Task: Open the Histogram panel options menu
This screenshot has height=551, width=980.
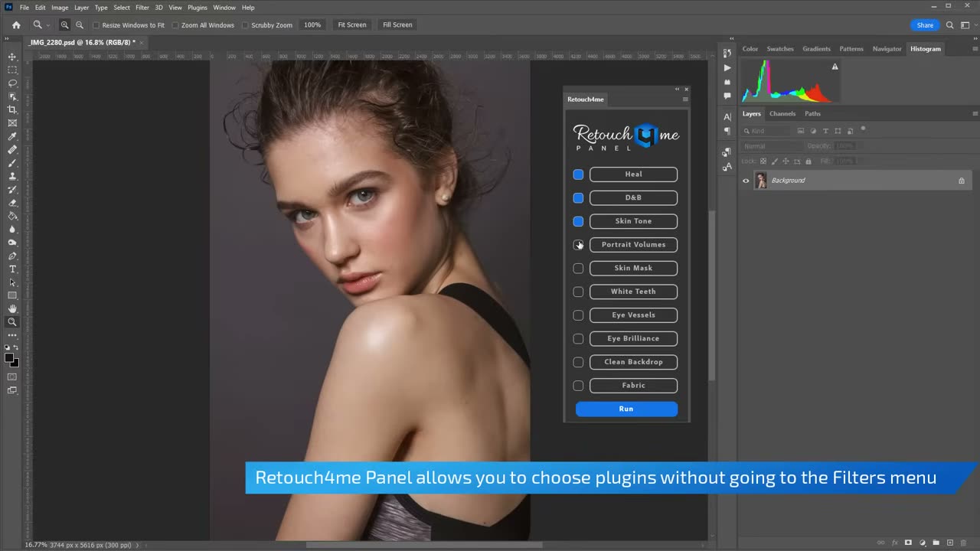Action: coord(975,49)
